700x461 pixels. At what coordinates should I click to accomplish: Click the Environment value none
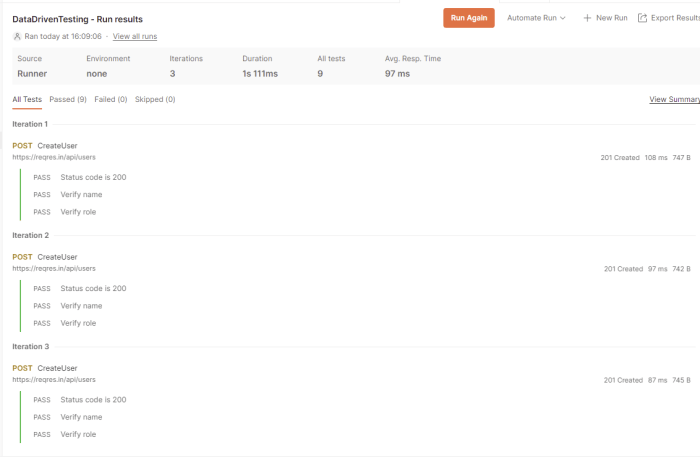coord(96,74)
